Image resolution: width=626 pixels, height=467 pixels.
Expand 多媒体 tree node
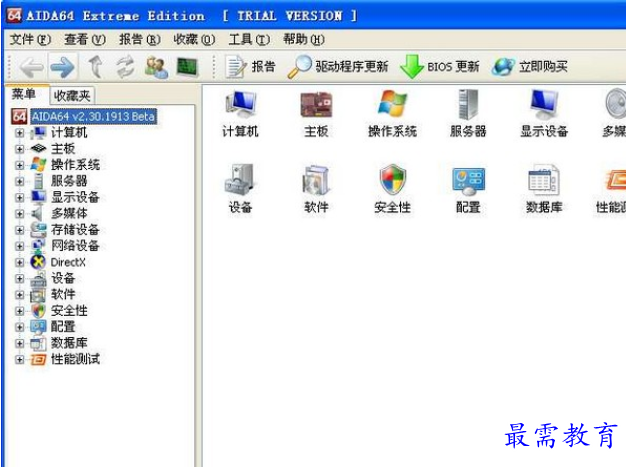pyautogui.click(x=19, y=214)
